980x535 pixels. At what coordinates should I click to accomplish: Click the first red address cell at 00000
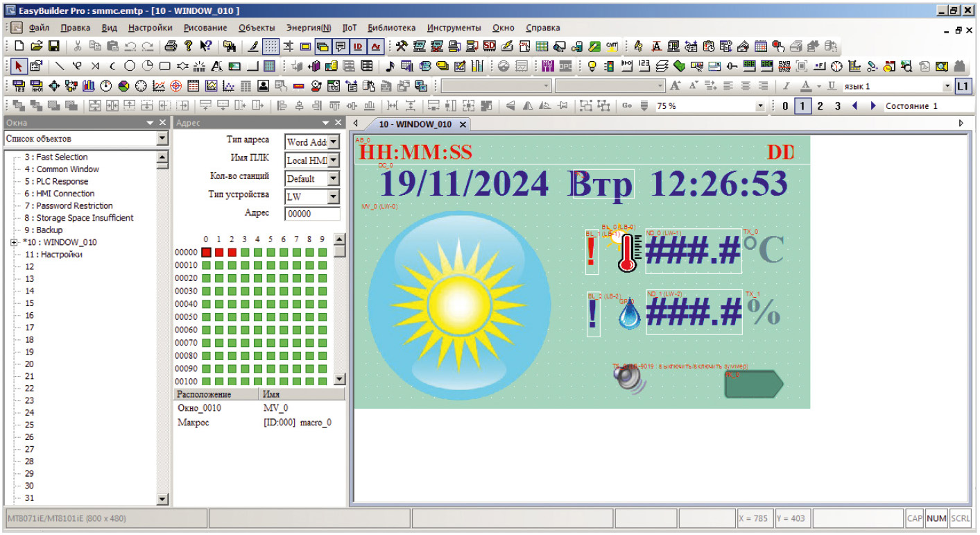206,252
